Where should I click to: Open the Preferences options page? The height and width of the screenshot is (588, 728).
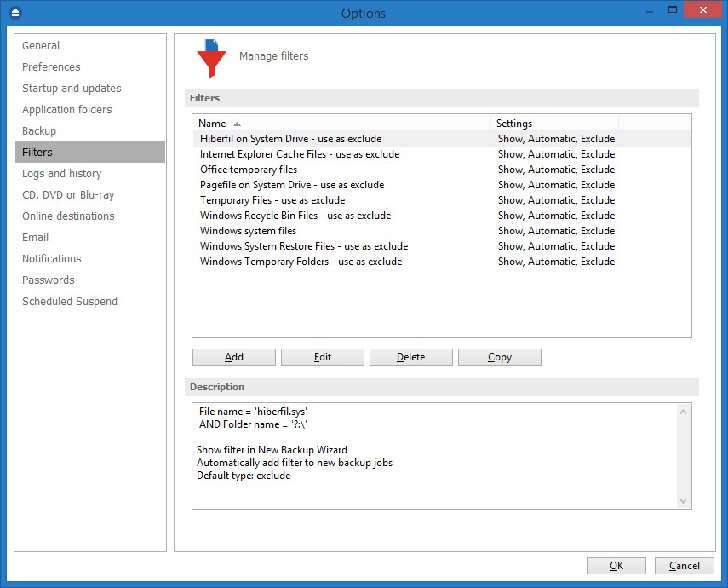pyautogui.click(x=51, y=67)
